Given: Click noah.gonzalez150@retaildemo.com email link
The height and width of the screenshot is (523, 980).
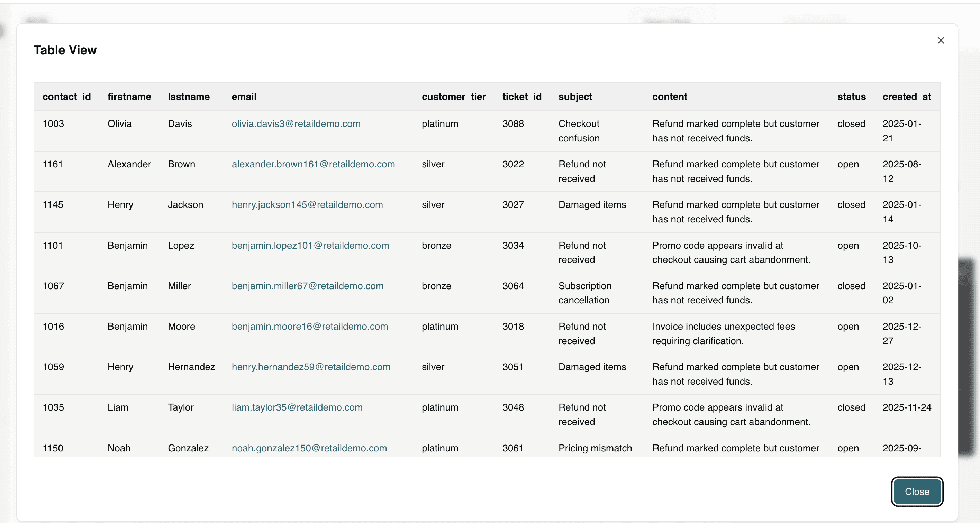Looking at the screenshot, I should pos(309,448).
